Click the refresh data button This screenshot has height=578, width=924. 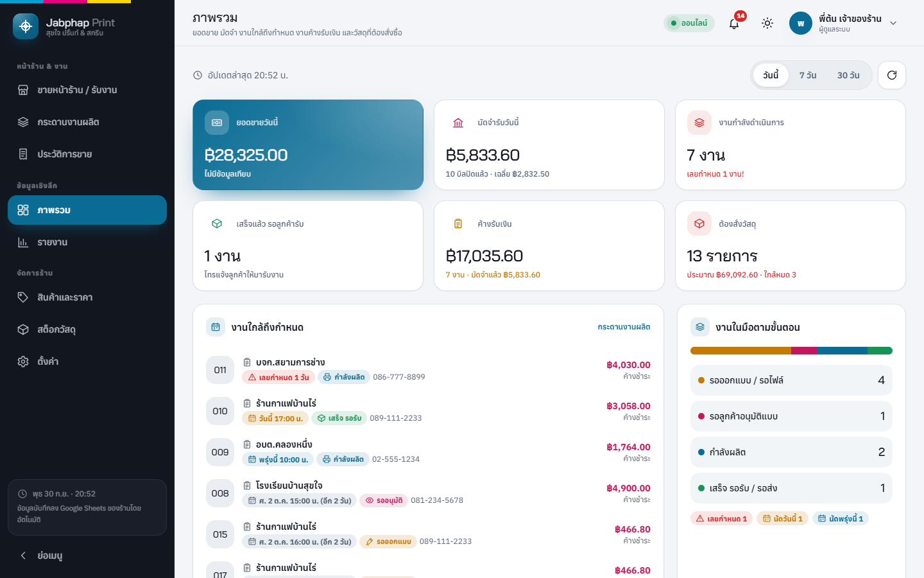click(891, 75)
